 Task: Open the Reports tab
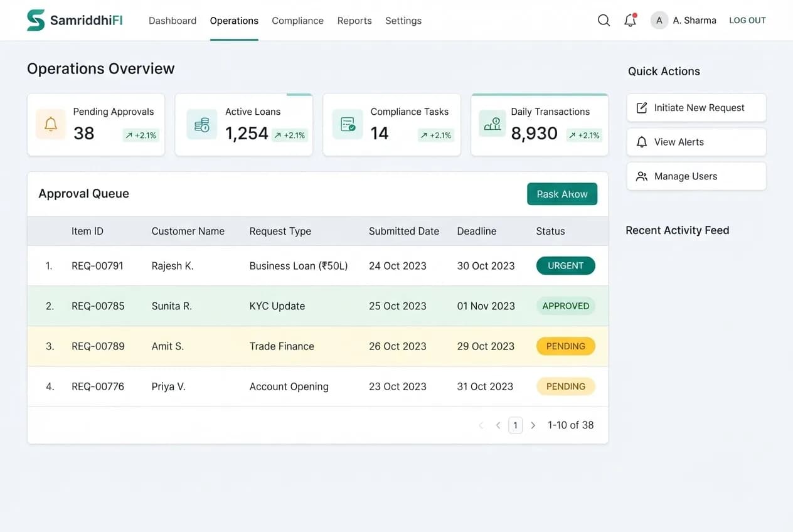tap(354, 21)
